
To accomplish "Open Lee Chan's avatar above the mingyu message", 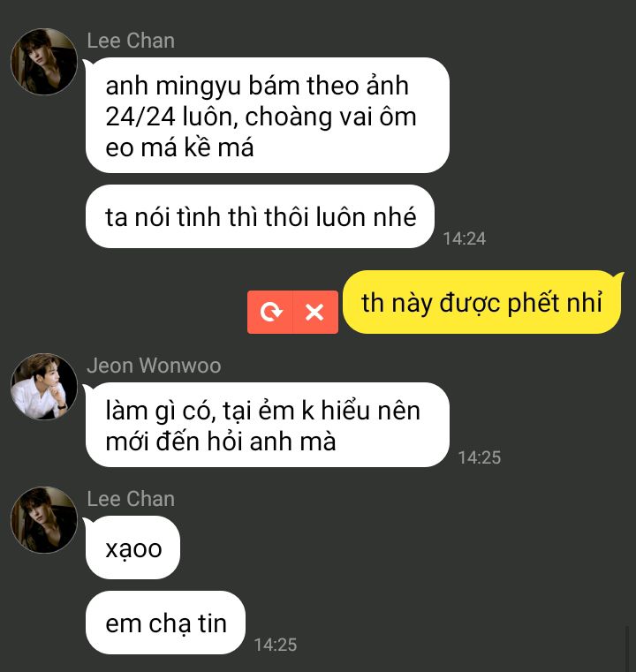I will (43, 62).
